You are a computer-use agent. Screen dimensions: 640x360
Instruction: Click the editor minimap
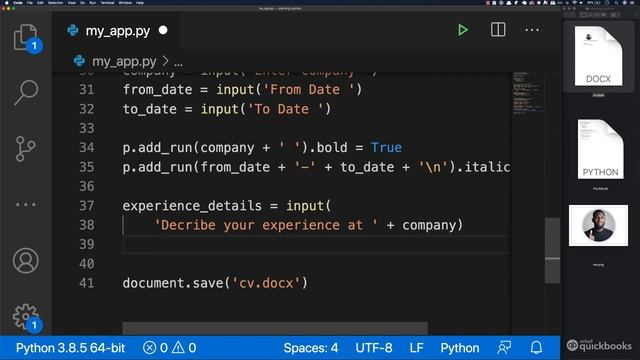point(528,93)
